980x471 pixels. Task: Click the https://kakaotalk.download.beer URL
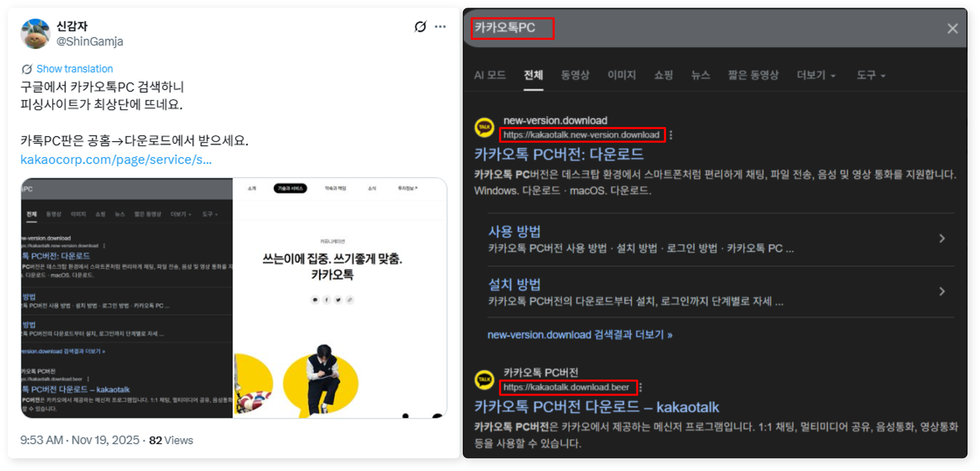coord(567,387)
